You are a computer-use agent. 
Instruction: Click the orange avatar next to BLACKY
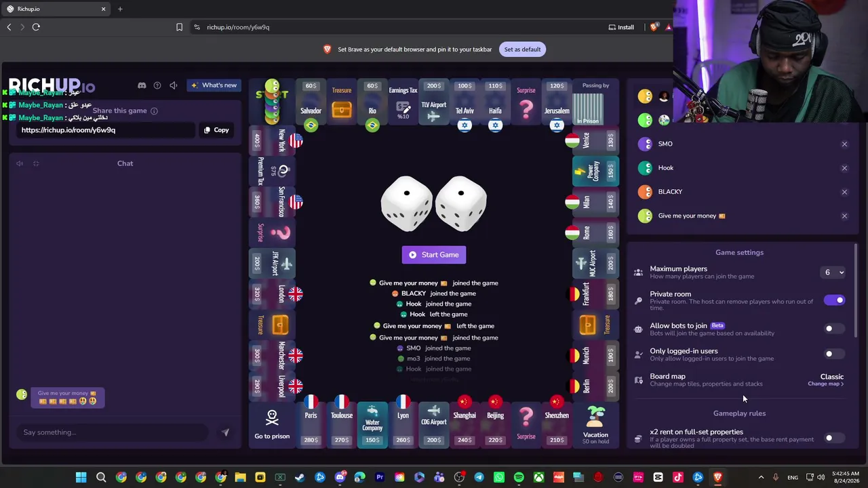coord(645,192)
